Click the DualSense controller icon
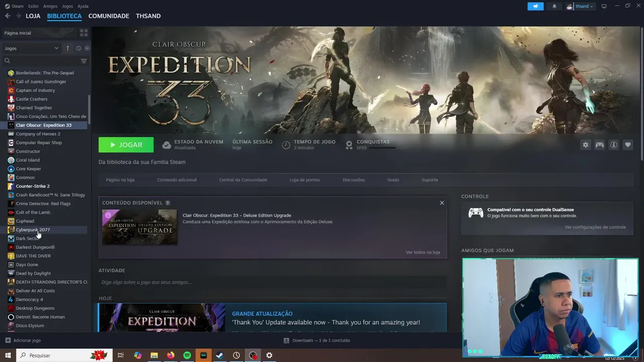This screenshot has height=362, width=644. point(476,213)
